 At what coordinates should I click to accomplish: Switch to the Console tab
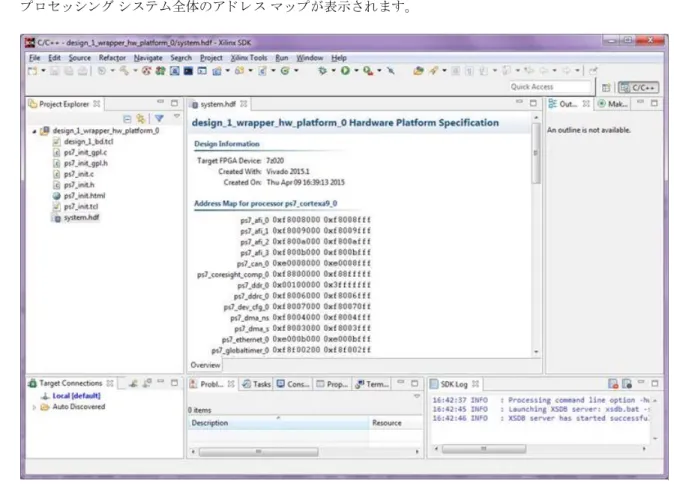point(293,384)
